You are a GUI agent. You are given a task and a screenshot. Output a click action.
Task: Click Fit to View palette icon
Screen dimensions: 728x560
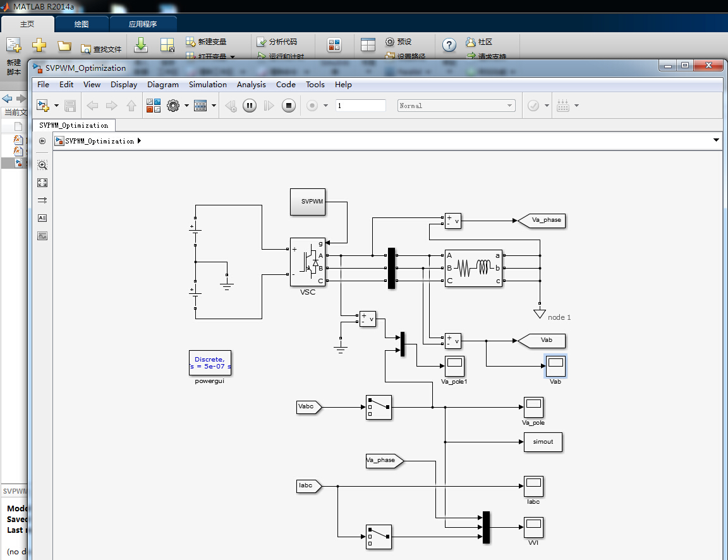point(42,183)
